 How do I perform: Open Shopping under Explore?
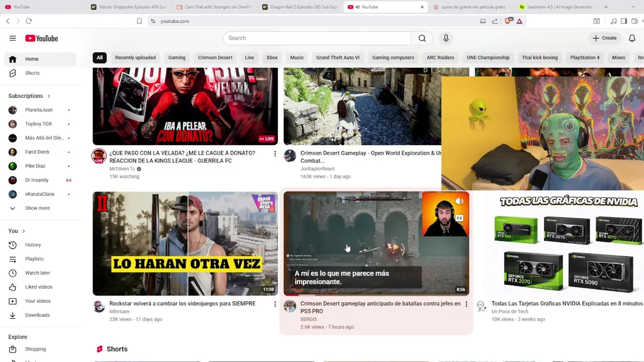pos(40,349)
